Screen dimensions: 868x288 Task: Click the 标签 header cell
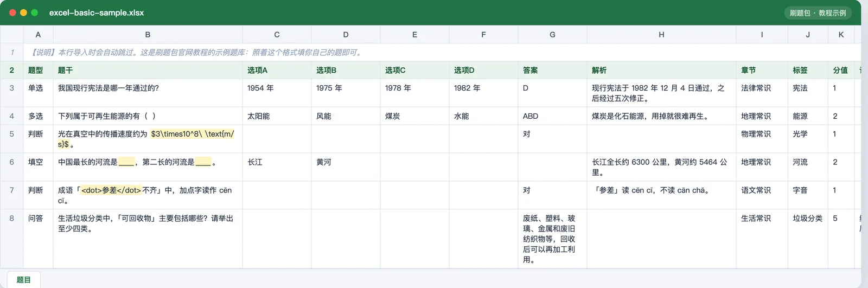coord(808,70)
